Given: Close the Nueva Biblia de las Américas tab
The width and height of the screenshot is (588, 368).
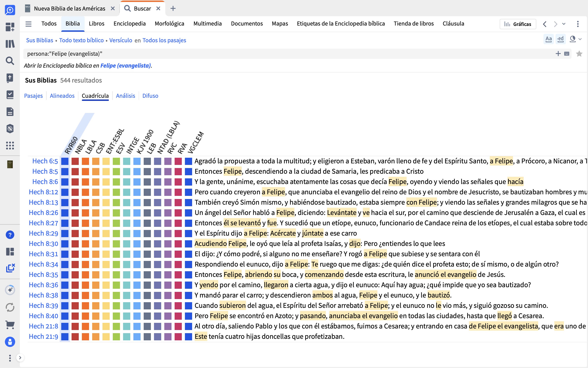Looking at the screenshot, I should click(113, 9).
